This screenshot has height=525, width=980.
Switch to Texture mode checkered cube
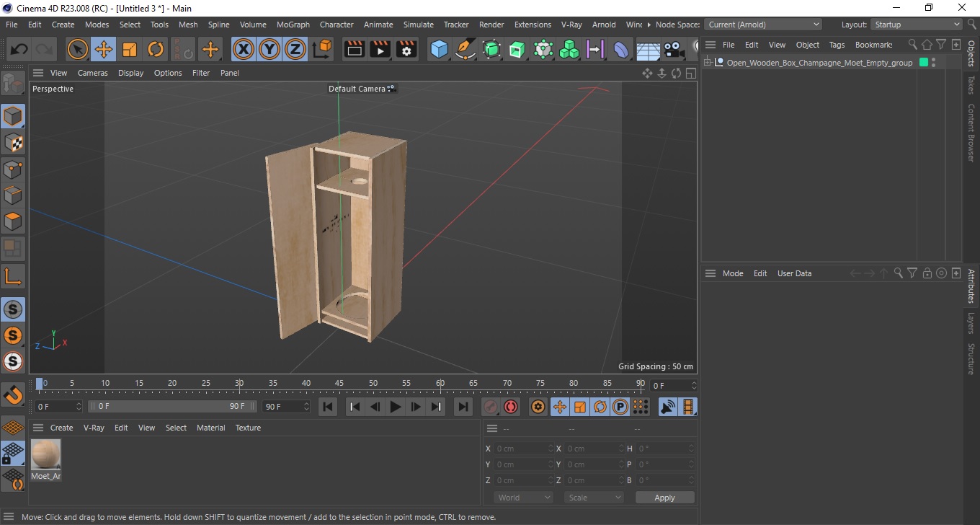(x=13, y=143)
